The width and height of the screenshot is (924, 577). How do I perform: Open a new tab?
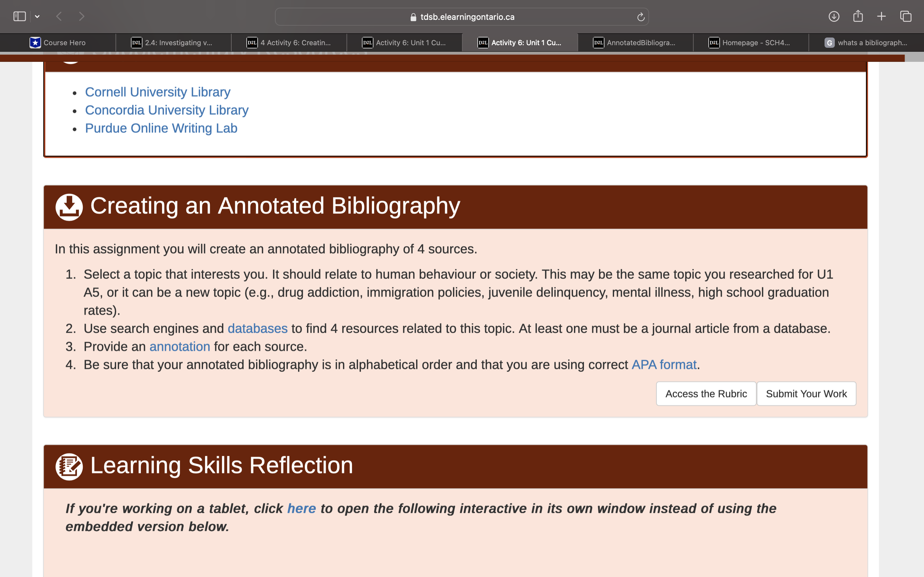pyautogui.click(x=881, y=16)
